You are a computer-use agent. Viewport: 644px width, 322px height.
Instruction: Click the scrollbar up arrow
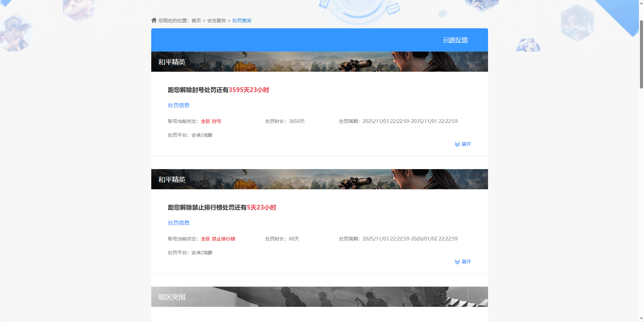(641, 3)
